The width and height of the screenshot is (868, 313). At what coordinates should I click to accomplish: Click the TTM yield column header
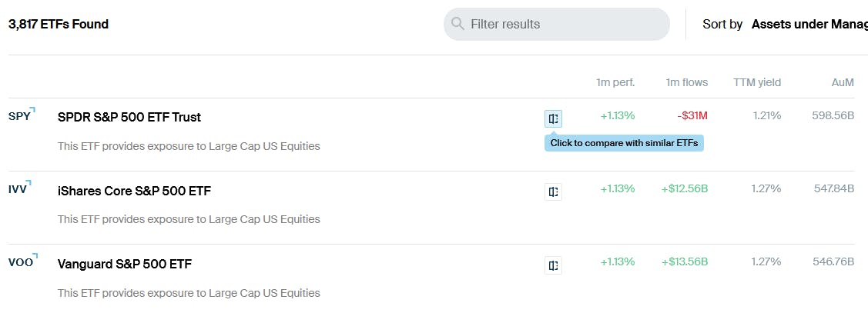(x=756, y=82)
